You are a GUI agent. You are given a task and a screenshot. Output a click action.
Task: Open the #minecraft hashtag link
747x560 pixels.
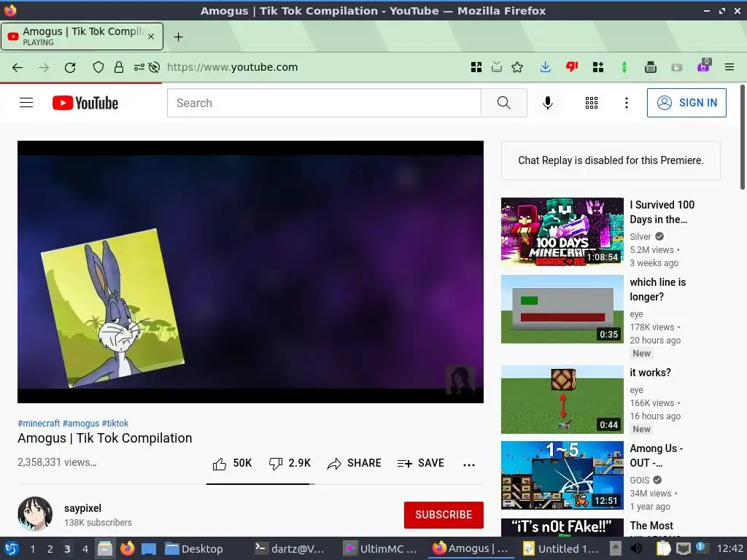pos(39,424)
